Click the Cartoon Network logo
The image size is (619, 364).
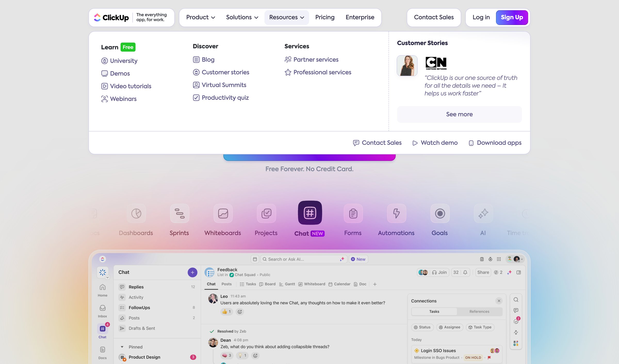[436, 63]
